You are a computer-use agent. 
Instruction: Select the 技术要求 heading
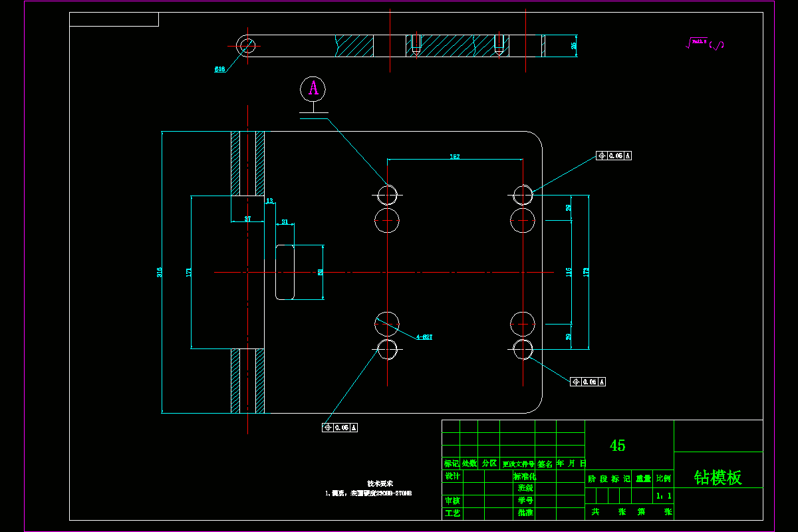(380, 483)
